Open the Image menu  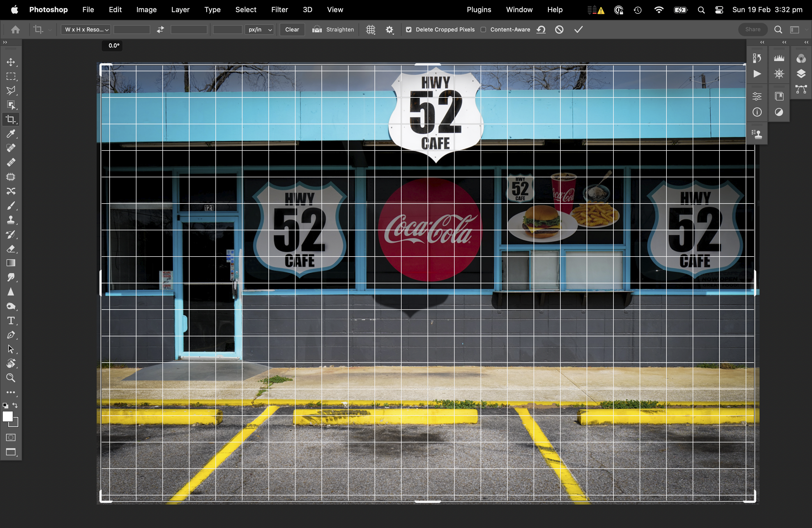pyautogui.click(x=146, y=10)
